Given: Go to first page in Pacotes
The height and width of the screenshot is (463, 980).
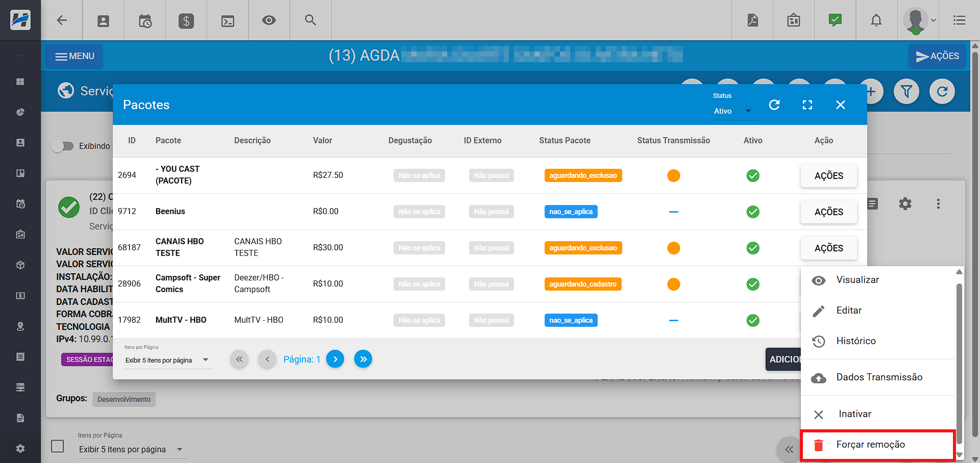Looking at the screenshot, I should (239, 359).
